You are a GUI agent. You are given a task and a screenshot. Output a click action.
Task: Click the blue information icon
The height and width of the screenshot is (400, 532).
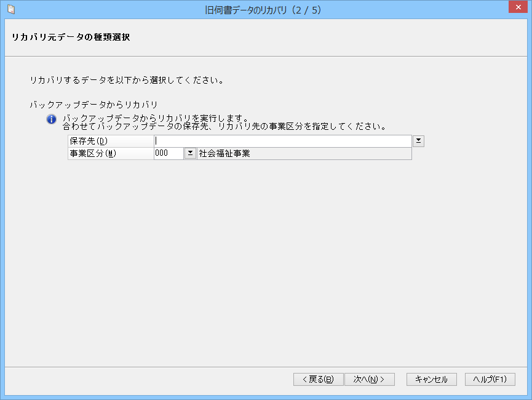click(51, 119)
